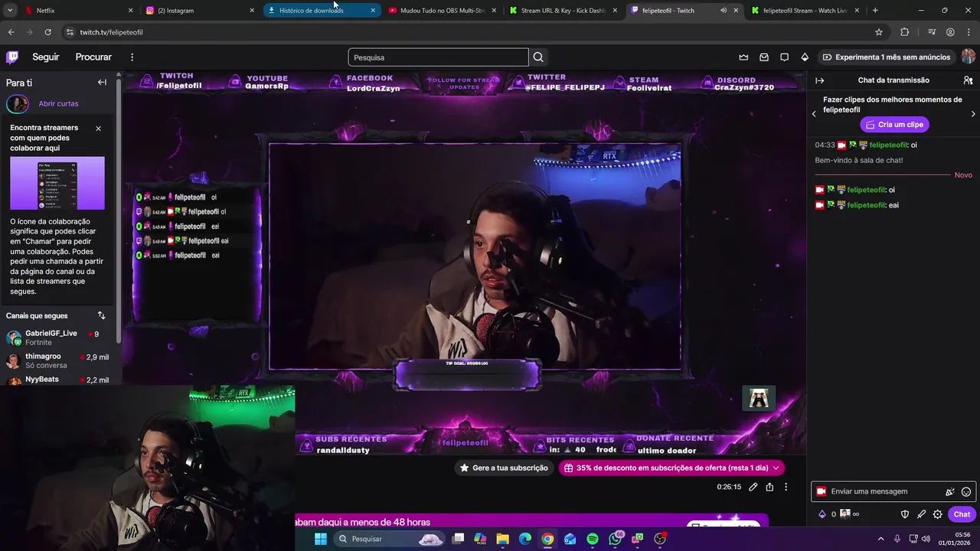
Task: Open OBS Studio from the taskbar
Action: click(660, 539)
